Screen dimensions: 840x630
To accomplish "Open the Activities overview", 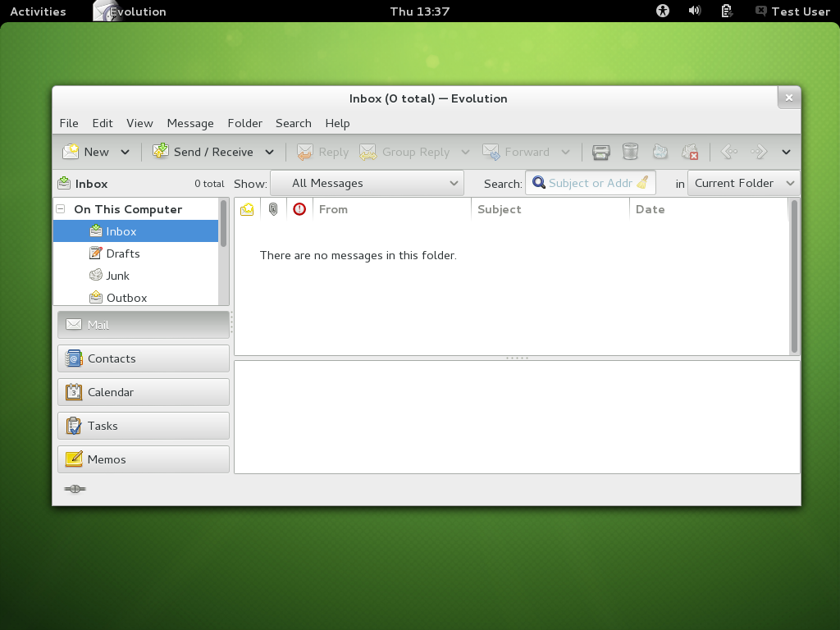I will [x=38, y=11].
